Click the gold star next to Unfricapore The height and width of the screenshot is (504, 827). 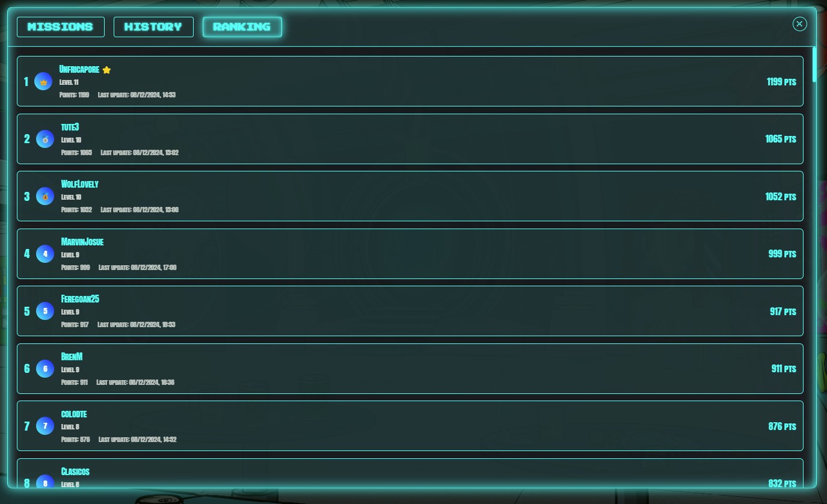(x=106, y=70)
